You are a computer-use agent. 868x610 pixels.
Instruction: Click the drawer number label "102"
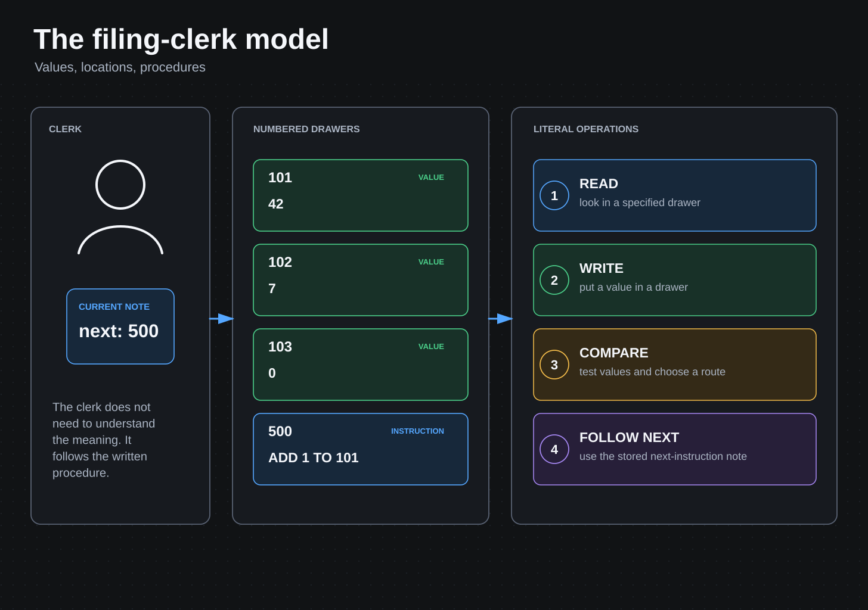click(x=280, y=262)
